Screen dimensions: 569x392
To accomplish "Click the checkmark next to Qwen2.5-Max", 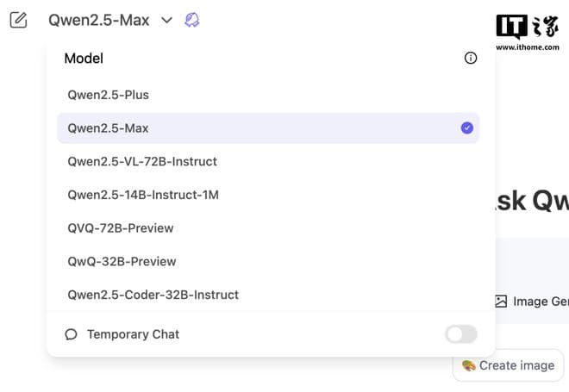I will (467, 128).
